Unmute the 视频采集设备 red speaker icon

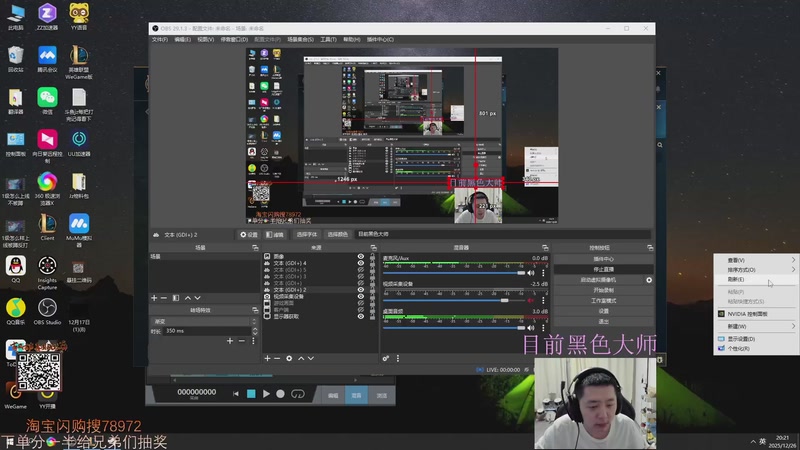click(x=531, y=301)
